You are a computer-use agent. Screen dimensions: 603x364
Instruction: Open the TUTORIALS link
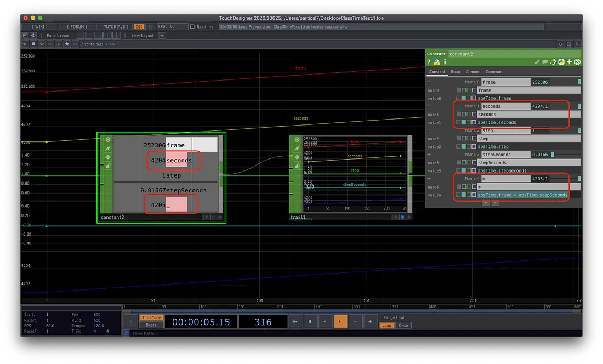click(115, 26)
